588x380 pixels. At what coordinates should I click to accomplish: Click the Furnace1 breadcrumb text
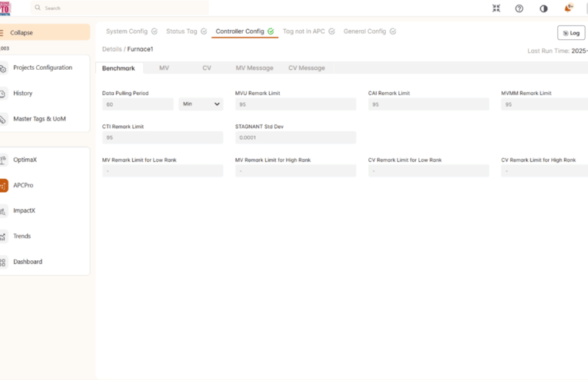click(x=140, y=49)
